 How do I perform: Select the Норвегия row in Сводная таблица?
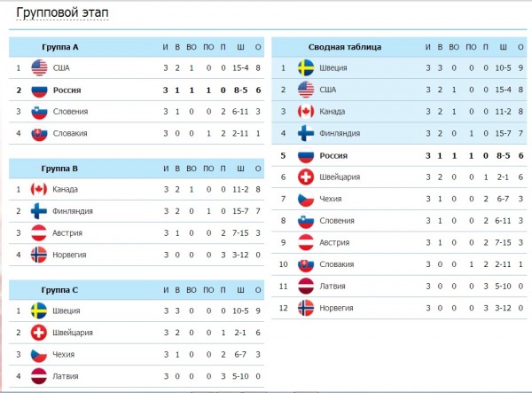(399, 308)
